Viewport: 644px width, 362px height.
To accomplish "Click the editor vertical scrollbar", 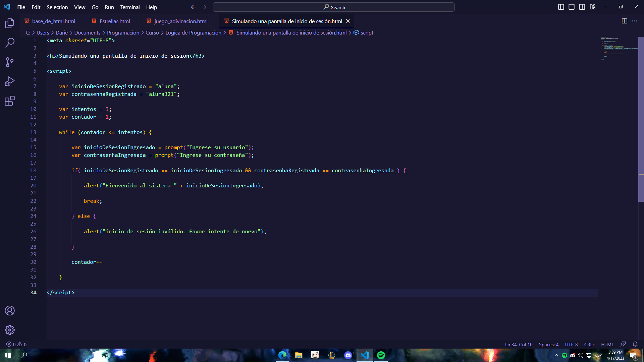I will pyautogui.click(x=641, y=119).
